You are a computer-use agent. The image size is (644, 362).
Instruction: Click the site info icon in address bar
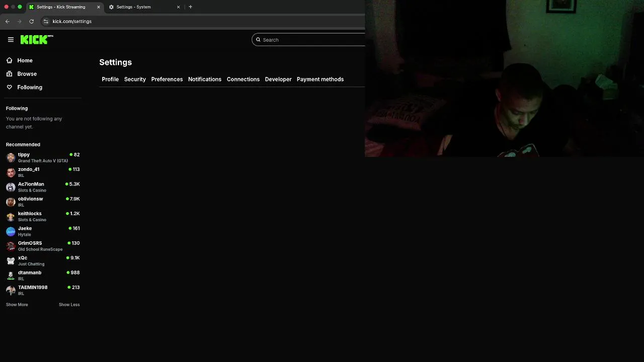[46, 21]
